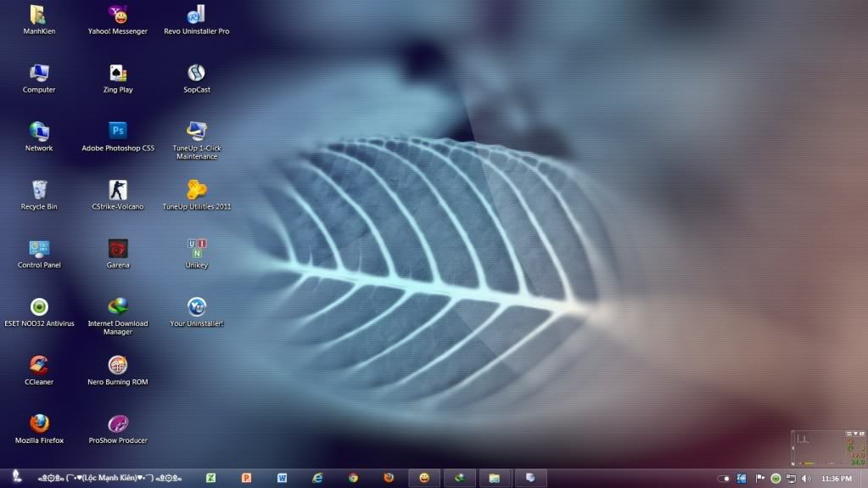
Task: Open the Control Panel desktop icon
Action: click(39, 254)
